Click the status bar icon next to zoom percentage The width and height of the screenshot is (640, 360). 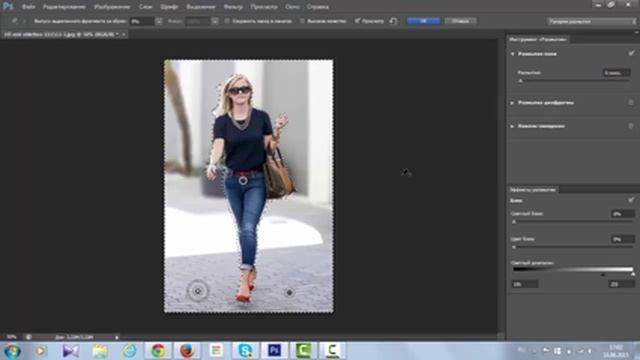click(28, 337)
